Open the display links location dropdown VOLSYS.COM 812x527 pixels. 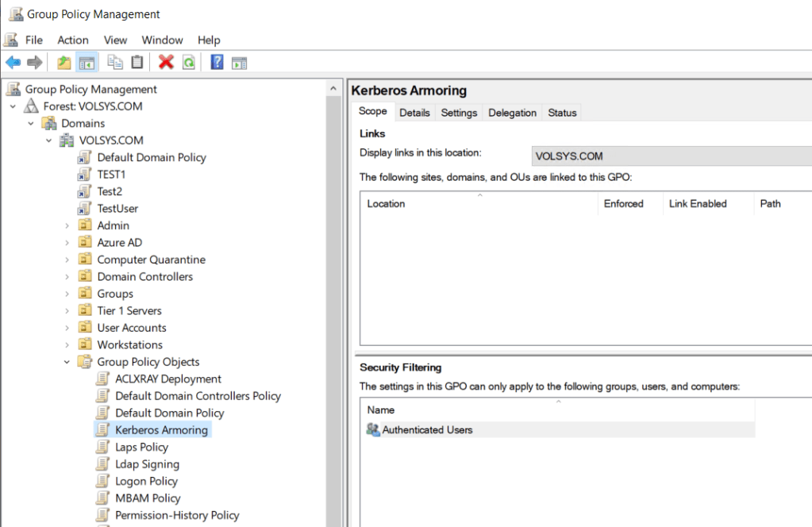[671, 156]
